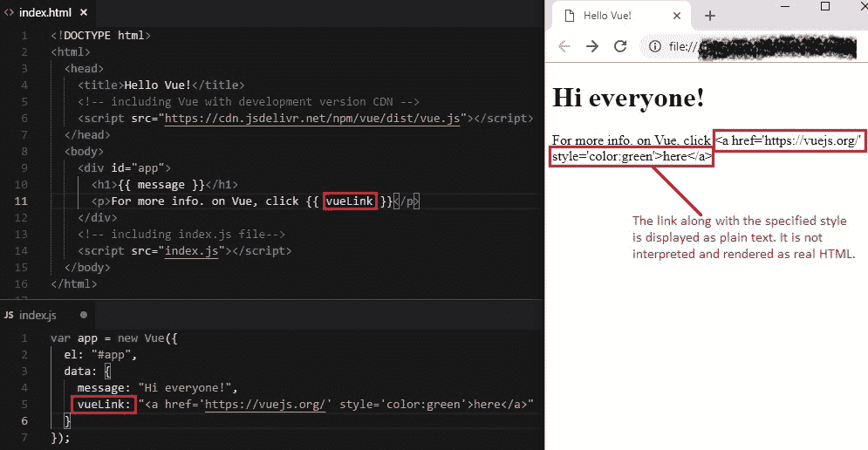The image size is (868, 450).
Task: Go back in the browser
Action: coord(564,46)
